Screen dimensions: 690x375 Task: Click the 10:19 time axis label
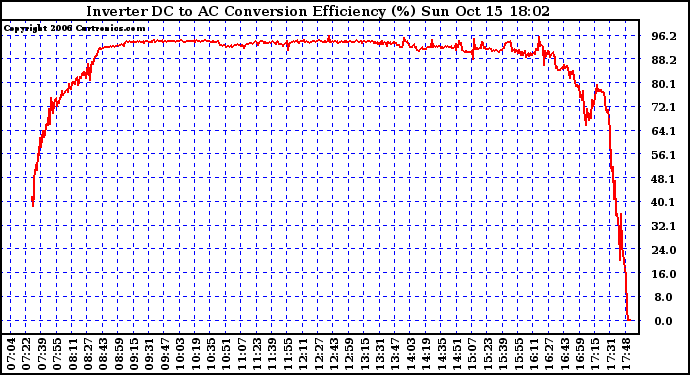(x=195, y=354)
